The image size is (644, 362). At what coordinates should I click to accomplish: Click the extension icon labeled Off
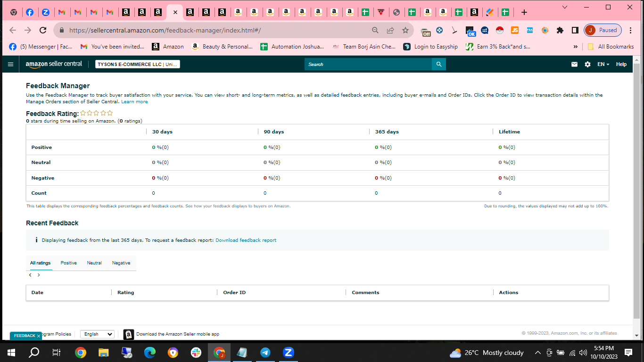pyautogui.click(x=426, y=31)
